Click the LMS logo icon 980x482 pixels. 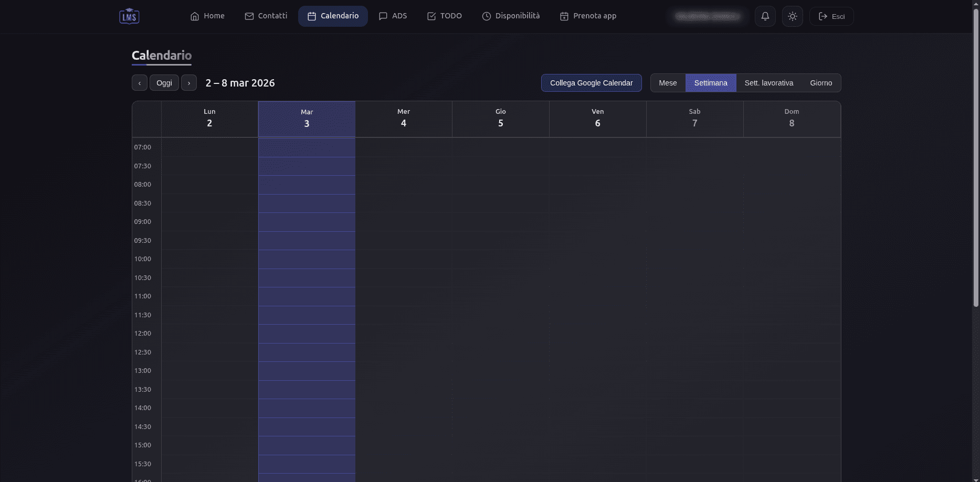(129, 16)
